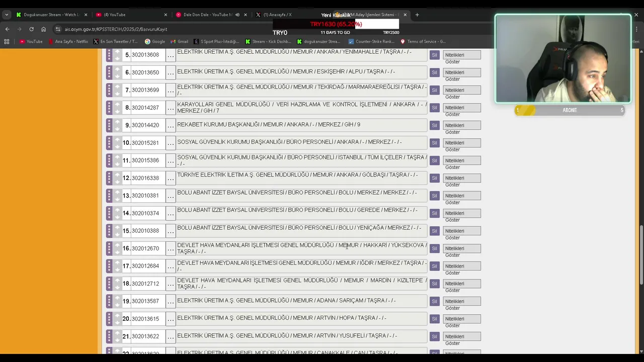Screen dimensions: 644x362
Task: Click Sil for Artvin Yusufeli row 21
Action: [435, 336]
